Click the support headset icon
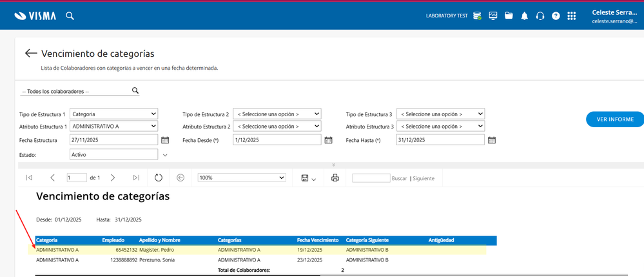 coord(540,16)
